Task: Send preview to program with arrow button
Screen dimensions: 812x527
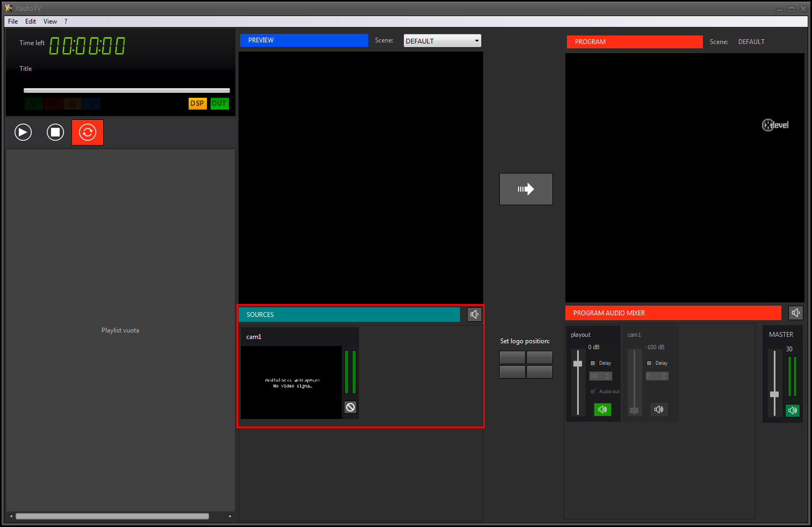Action: pyautogui.click(x=526, y=189)
